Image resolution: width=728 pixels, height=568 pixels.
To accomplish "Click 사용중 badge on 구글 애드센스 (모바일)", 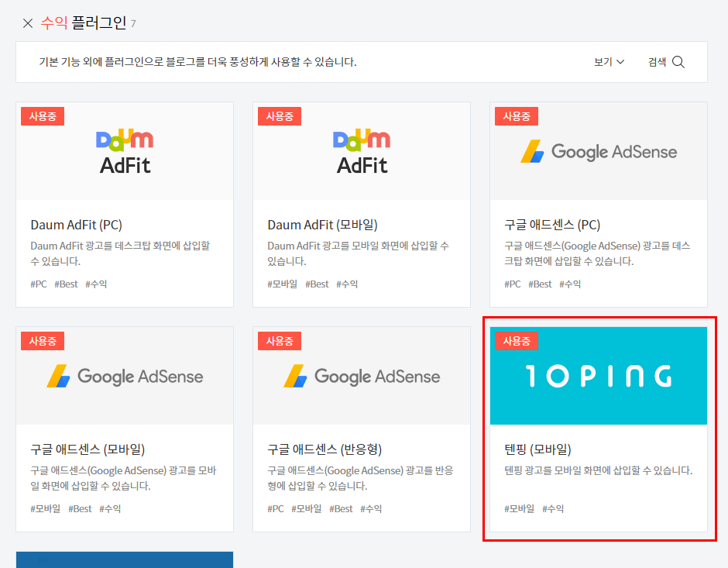I will click(43, 341).
